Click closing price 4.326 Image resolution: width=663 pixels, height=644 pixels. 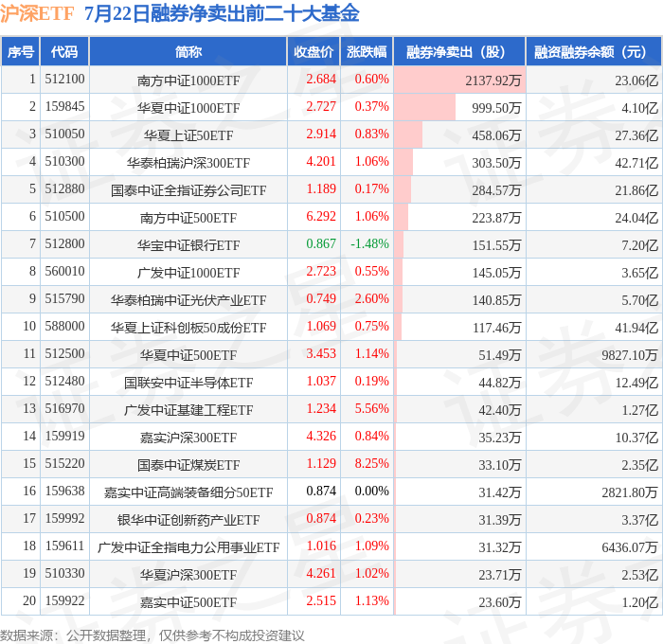tap(321, 437)
